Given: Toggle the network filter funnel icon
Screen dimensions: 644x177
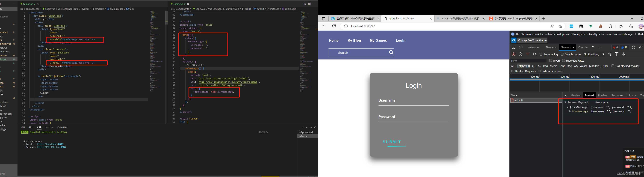Looking at the screenshot, I should pos(528,54).
